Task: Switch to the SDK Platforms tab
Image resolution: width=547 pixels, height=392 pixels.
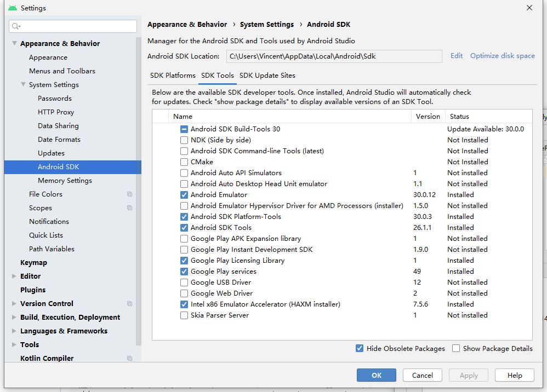Action: (173, 76)
